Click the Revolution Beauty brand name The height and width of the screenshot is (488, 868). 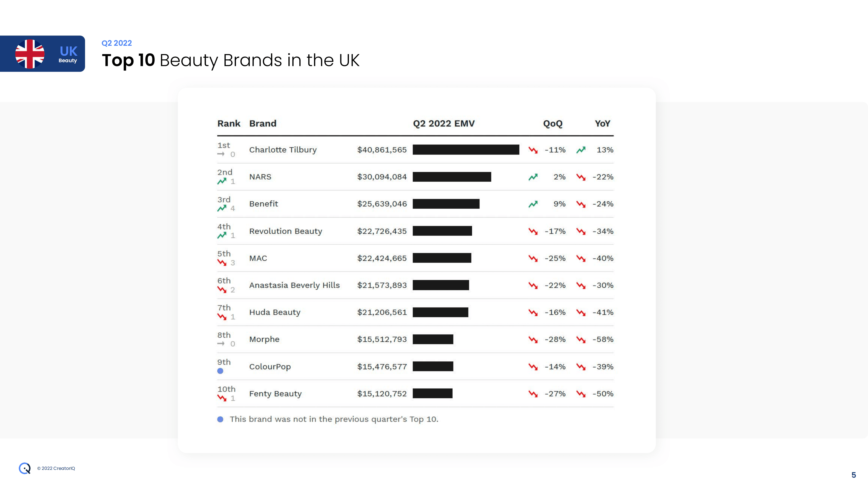coord(286,231)
